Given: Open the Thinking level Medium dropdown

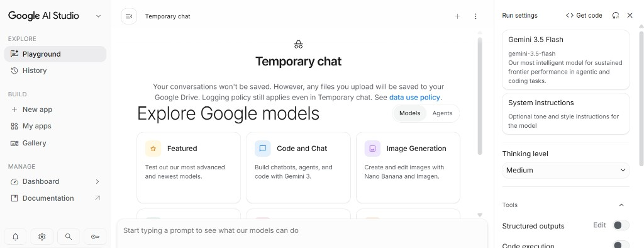Looking at the screenshot, I should pyautogui.click(x=565, y=171).
